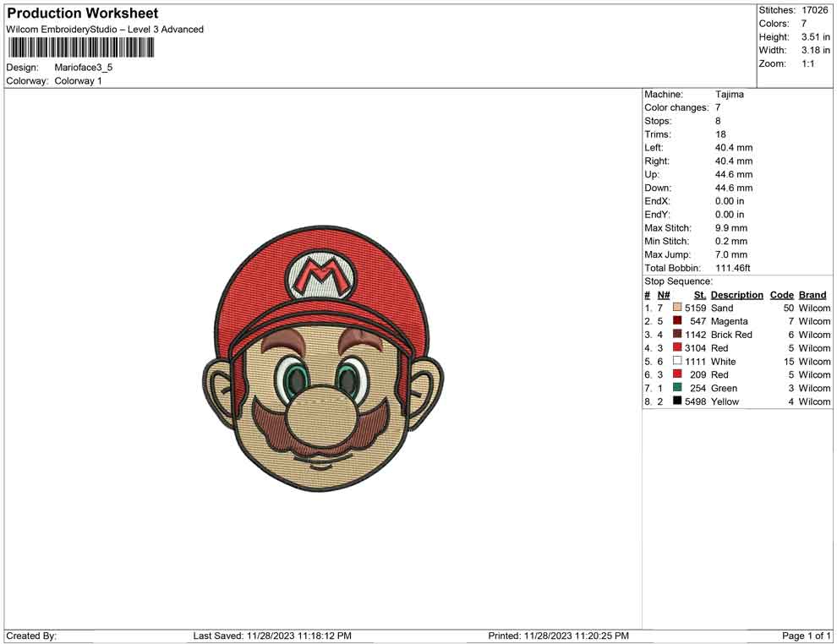Viewport: 837px width, 644px height.
Task: Click the "Created By:" footer label
Action: [31, 636]
